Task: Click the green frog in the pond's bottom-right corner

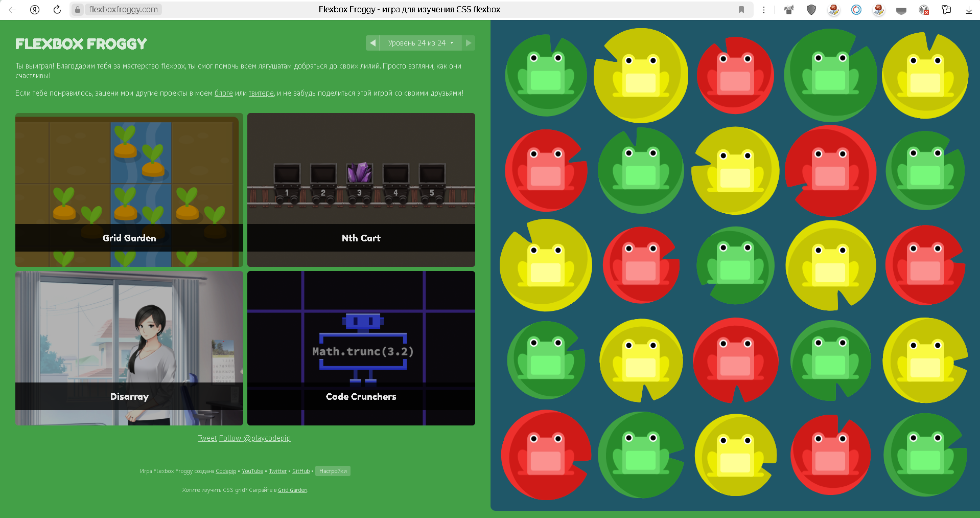Action: click(x=925, y=453)
